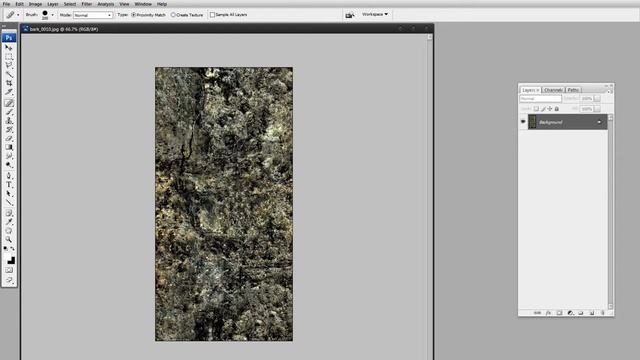Select the Spot Healing Brush in toolbox
The width and height of the screenshot is (640, 360).
click(x=9, y=103)
